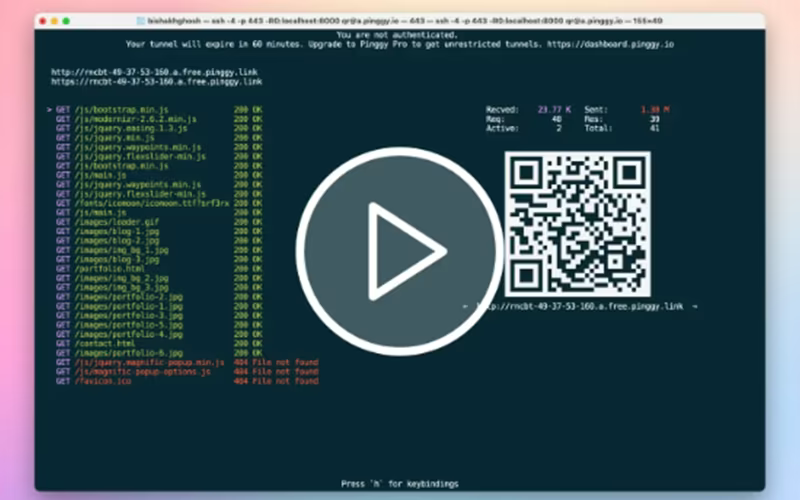Select the /images/portfolio-6.jpg request row
This screenshot has width=800, height=500.
click(x=159, y=353)
